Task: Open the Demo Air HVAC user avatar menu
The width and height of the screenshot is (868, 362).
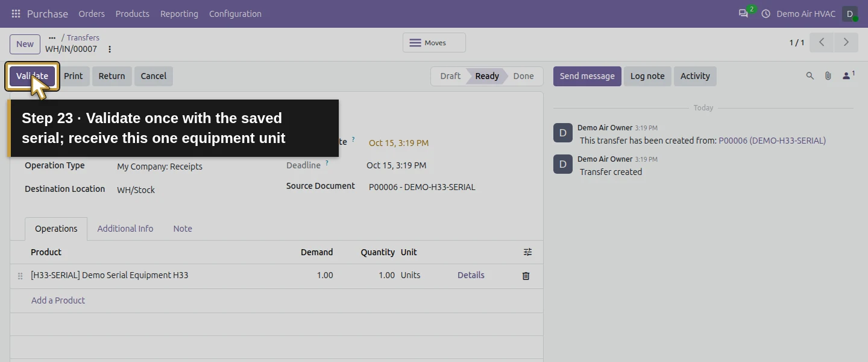Action: coord(849,14)
